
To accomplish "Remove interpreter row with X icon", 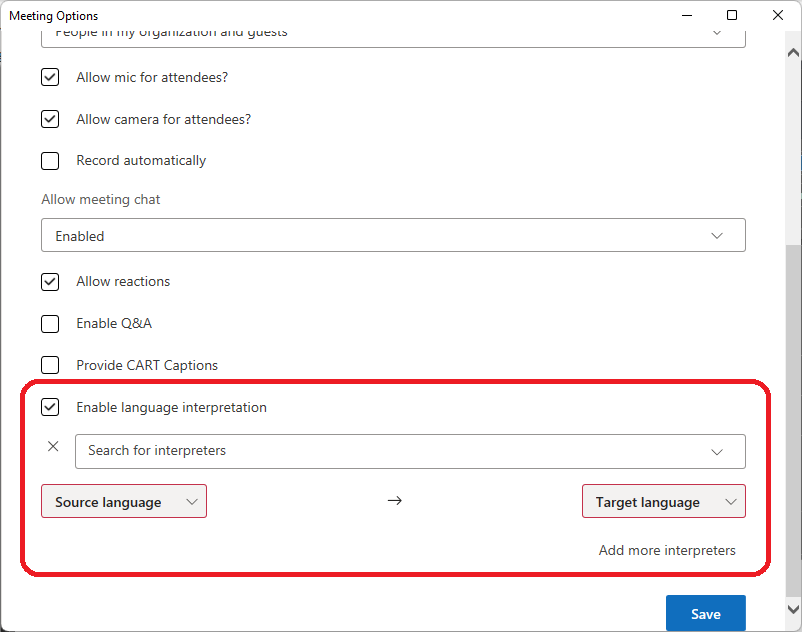I will coord(53,447).
